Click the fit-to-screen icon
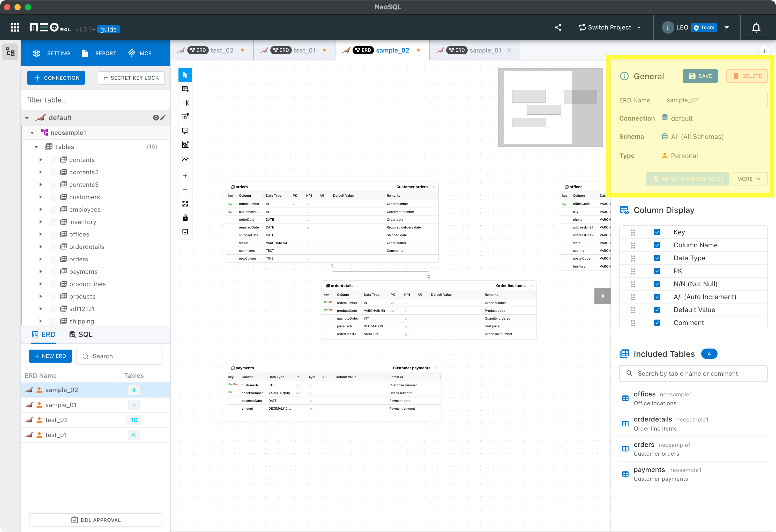This screenshot has width=776, height=532. pos(185,204)
